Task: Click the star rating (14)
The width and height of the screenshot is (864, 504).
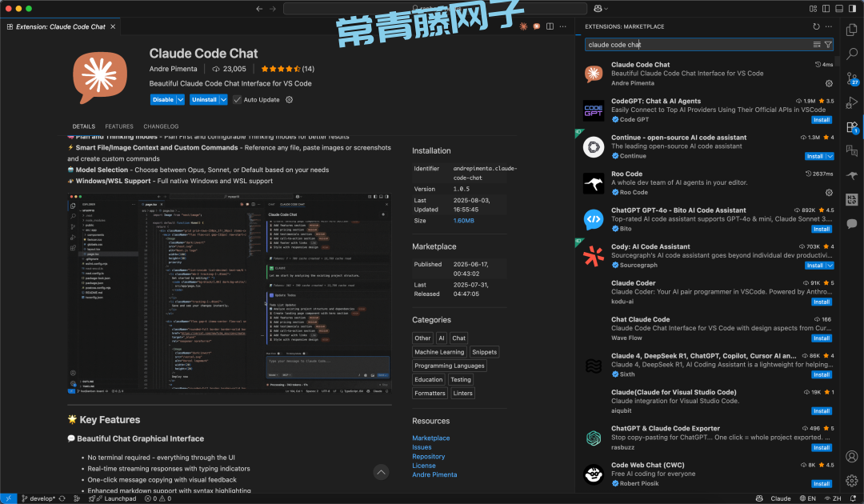Action: click(288, 69)
